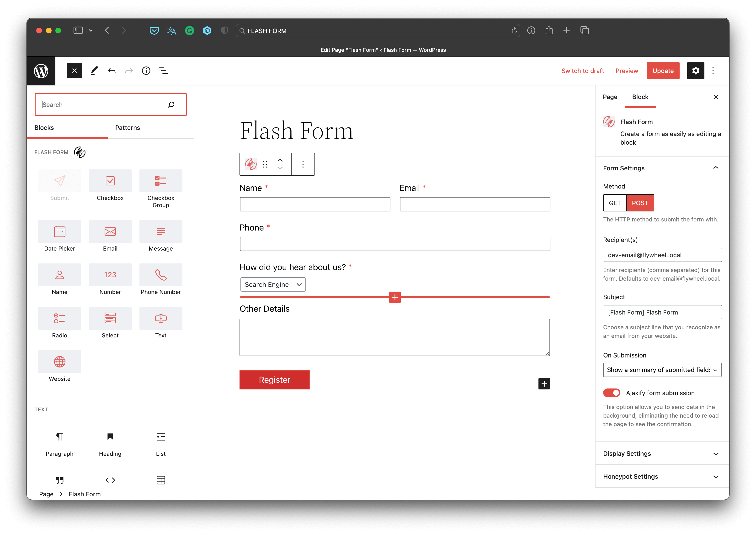Insert the Checkbox Group block
This screenshot has width=756, height=535.
pos(161,189)
